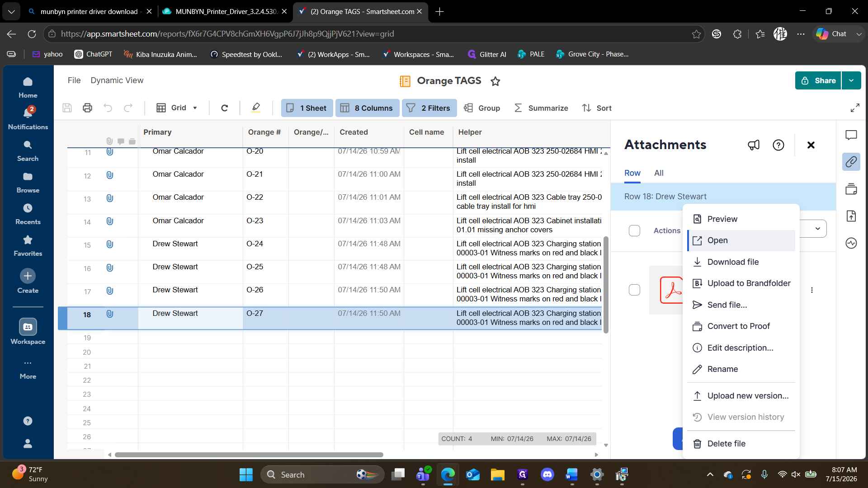This screenshot has height=488, width=868.
Task: Go to Home in sidebar
Action: pos(28,87)
